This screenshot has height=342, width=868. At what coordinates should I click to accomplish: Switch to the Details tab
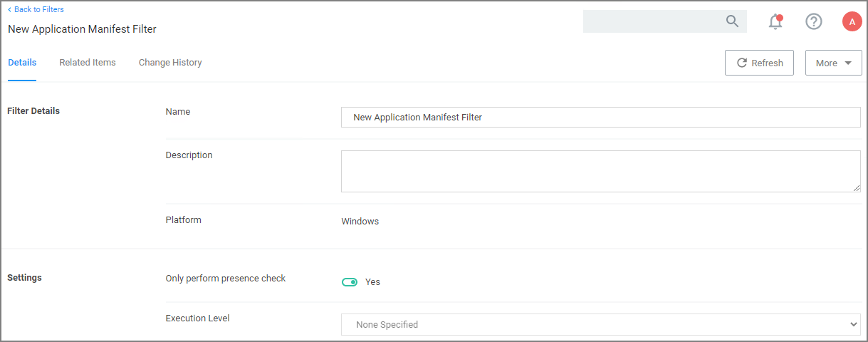(22, 63)
